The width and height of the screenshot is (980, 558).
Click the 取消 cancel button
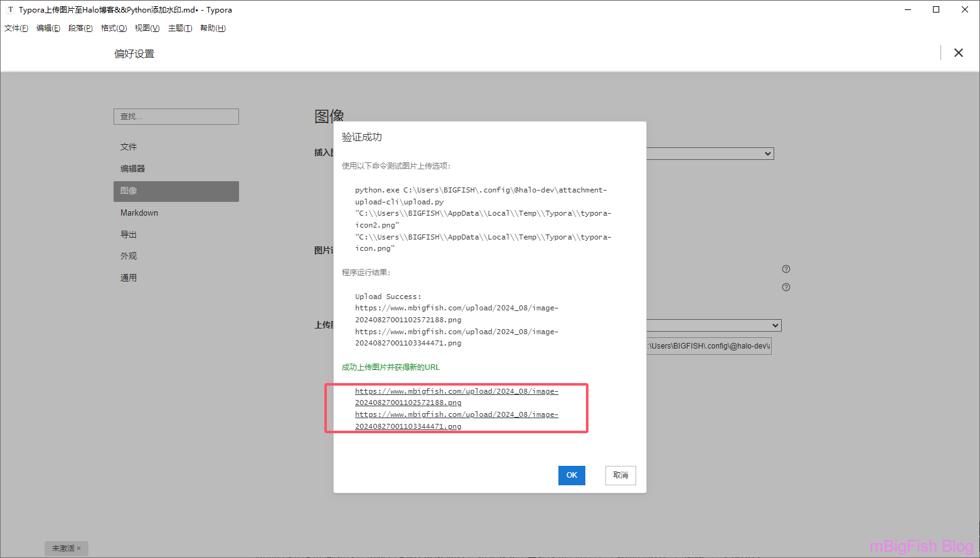point(620,475)
